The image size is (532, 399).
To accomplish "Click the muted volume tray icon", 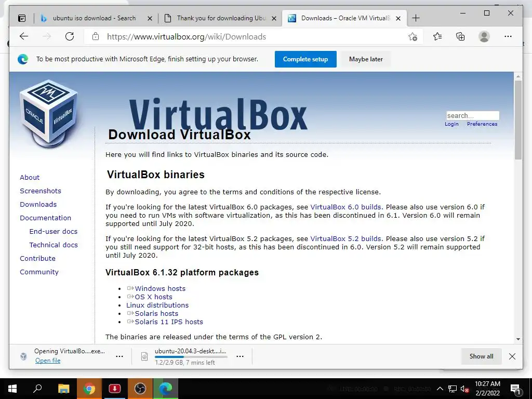I will pyautogui.click(x=464, y=389).
